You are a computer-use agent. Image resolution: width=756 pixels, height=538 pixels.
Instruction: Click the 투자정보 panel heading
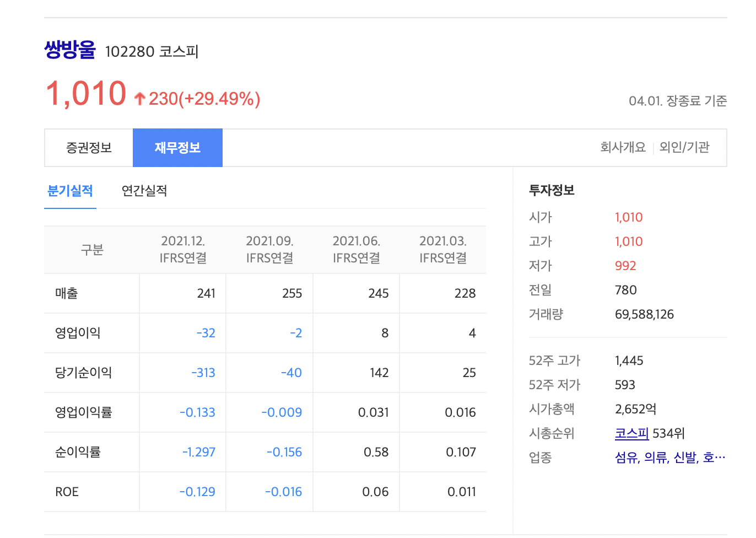552,190
